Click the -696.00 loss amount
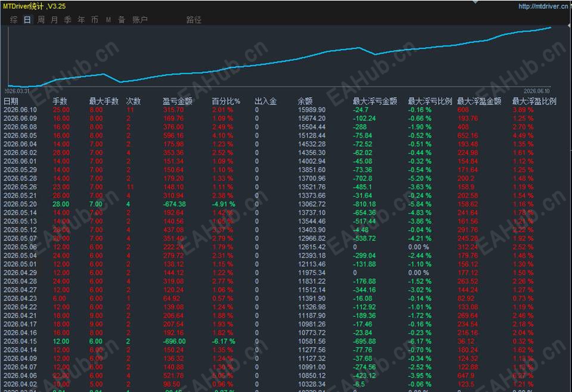This screenshot has width=572, height=392. pyautogui.click(x=175, y=341)
